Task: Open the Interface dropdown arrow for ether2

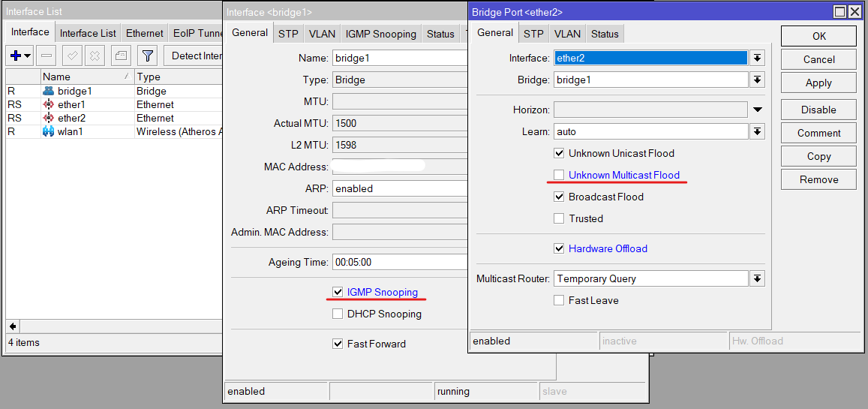Action: (757, 58)
